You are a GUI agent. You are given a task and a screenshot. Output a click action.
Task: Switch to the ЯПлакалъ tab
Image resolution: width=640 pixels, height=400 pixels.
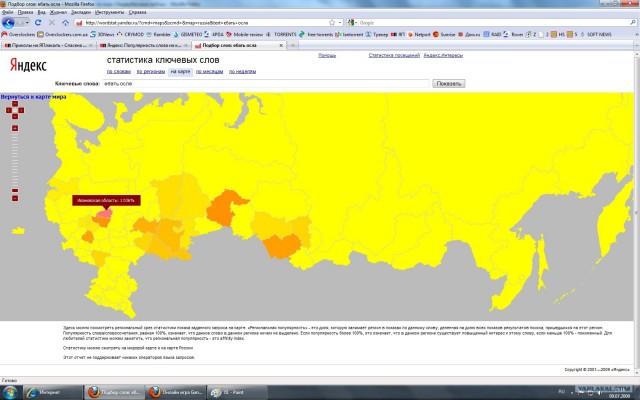coord(48,45)
